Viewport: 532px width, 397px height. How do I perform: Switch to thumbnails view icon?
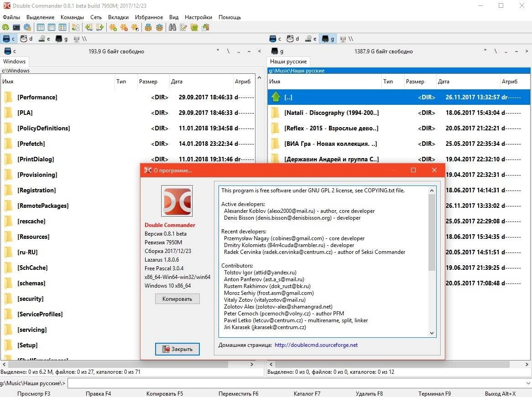point(63,27)
